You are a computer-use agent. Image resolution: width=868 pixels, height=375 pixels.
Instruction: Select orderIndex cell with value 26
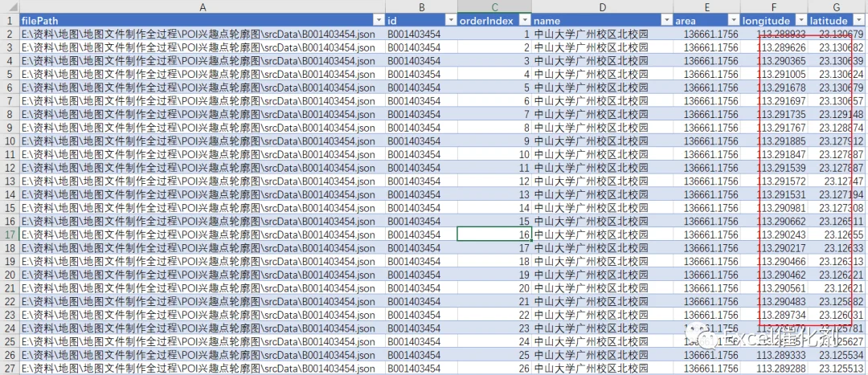[x=494, y=369]
